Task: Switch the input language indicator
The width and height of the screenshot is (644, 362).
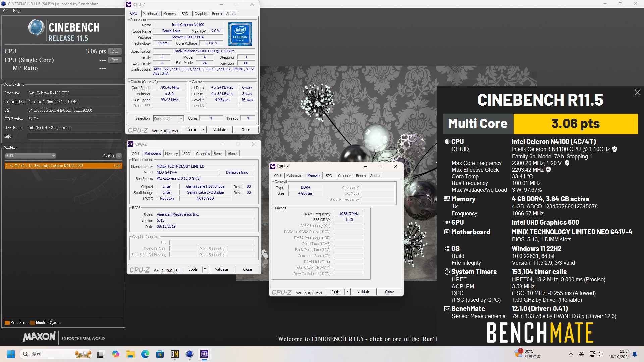Action: 581,354
